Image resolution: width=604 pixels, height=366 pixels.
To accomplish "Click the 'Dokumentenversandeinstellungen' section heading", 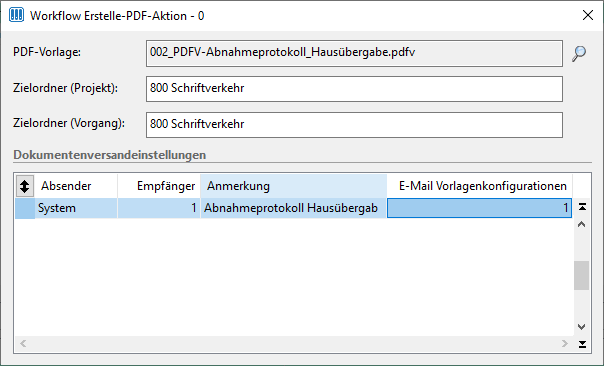I will 110,155.
